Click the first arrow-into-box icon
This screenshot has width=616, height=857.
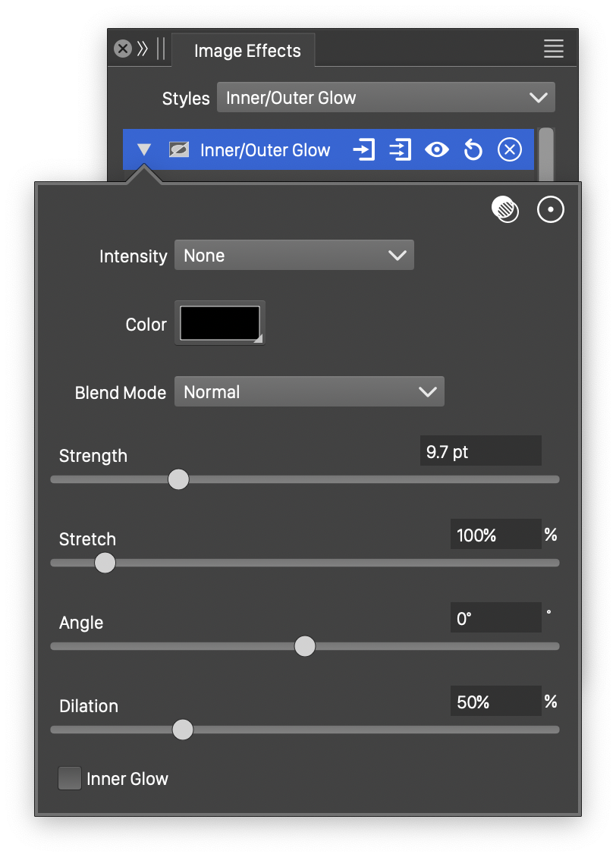(x=364, y=150)
